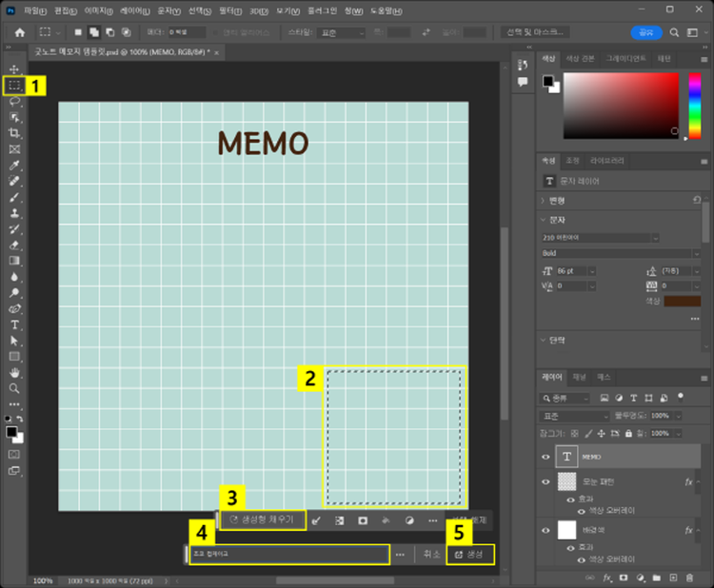Select the Zoom tool in the toolbox

(14, 388)
